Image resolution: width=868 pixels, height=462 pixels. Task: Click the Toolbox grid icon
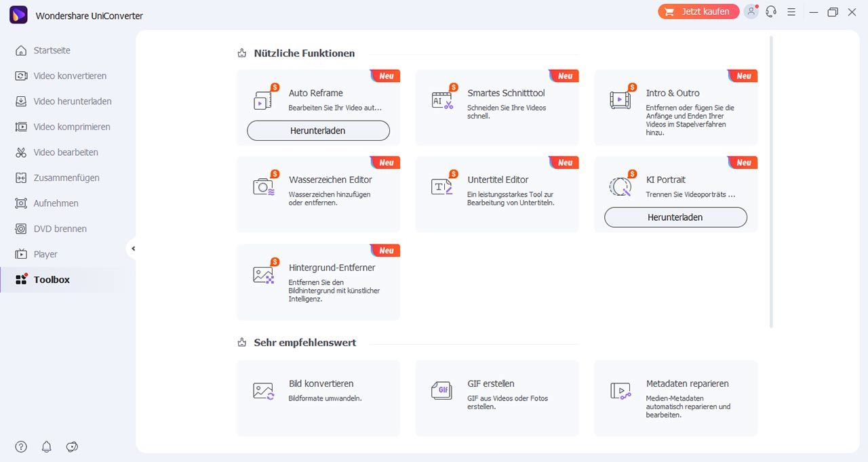point(21,279)
